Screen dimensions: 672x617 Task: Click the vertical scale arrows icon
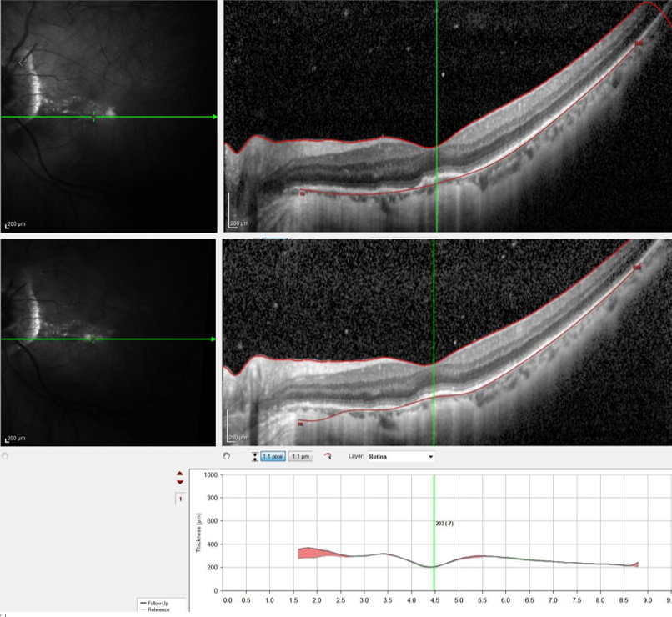253,457
